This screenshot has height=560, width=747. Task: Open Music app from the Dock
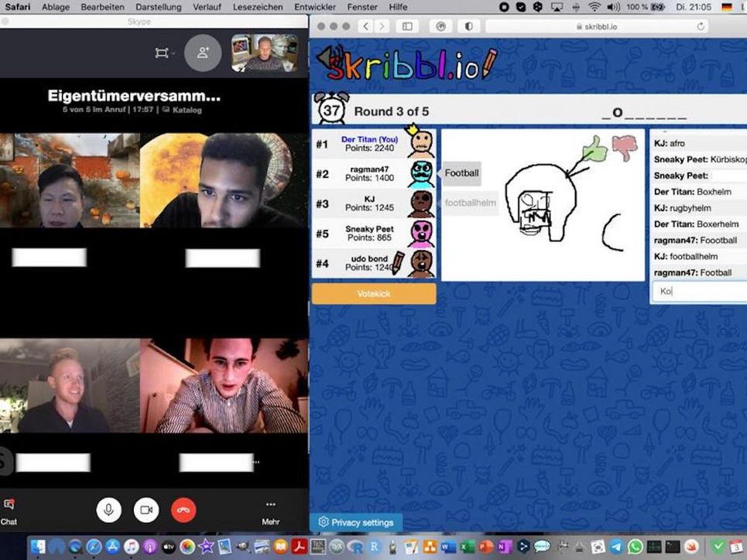(x=132, y=547)
